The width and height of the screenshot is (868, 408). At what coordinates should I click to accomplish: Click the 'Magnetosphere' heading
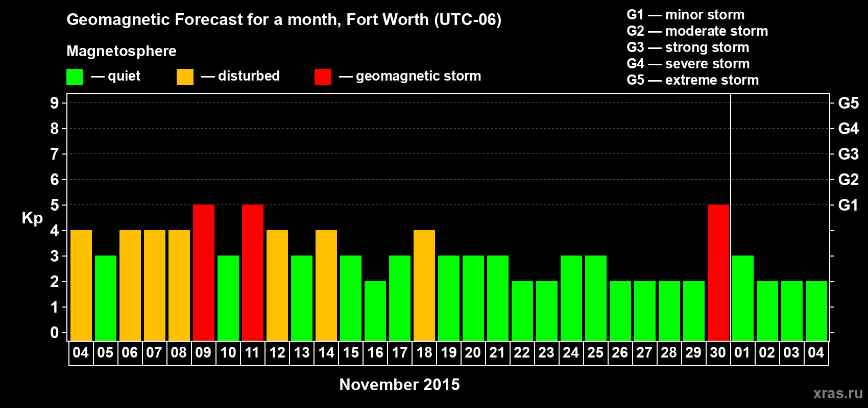click(122, 51)
